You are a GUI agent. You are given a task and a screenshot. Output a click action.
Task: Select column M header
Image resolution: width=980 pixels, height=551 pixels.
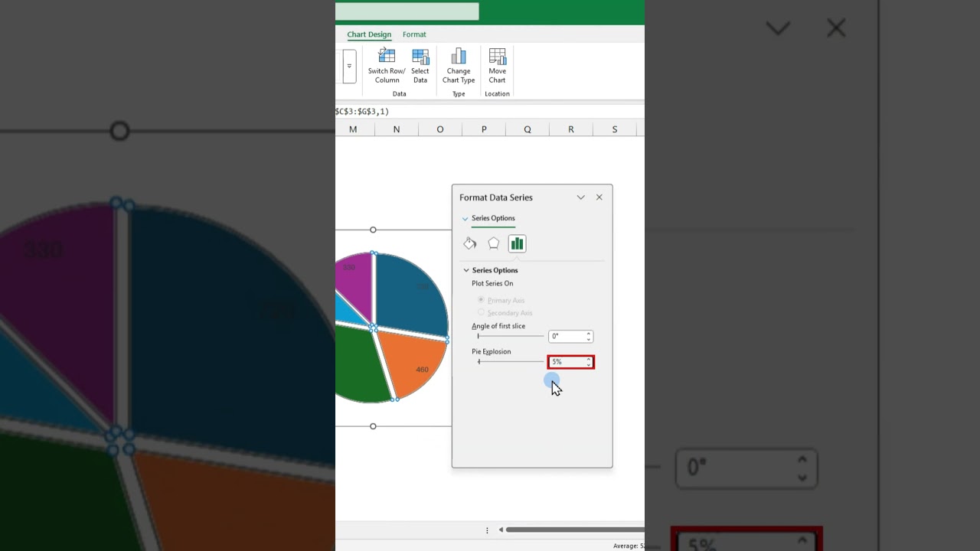[353, 129]
